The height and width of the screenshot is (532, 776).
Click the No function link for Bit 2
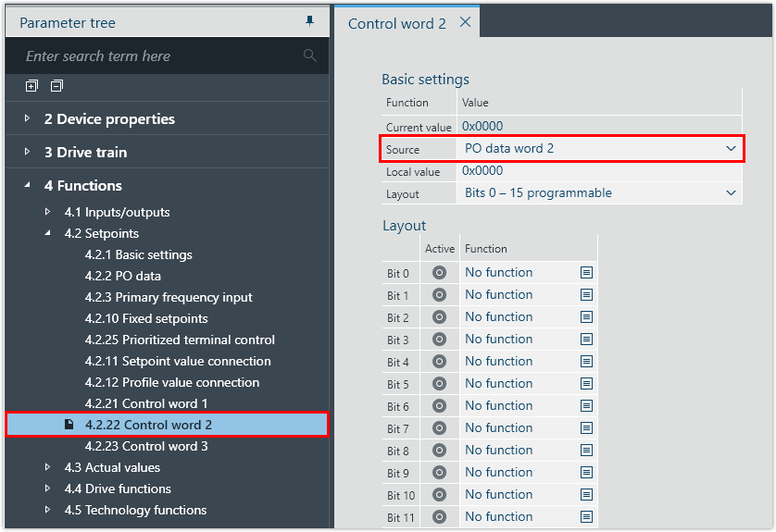(x=498, y=317)
